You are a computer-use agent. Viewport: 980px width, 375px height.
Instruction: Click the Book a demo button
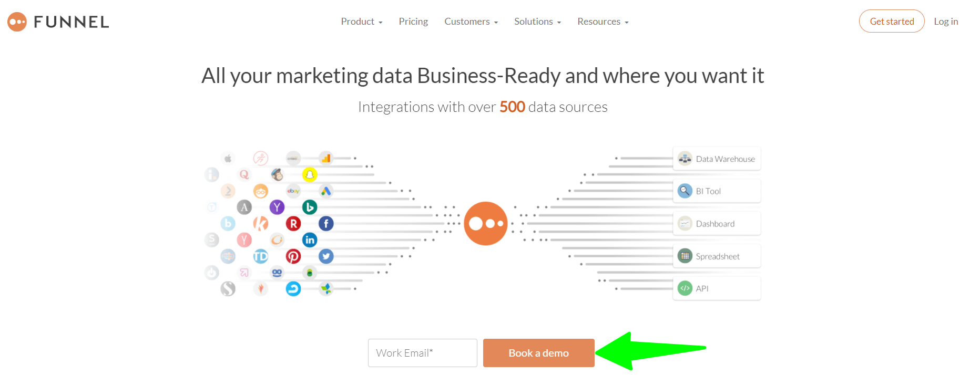(538, 352)
